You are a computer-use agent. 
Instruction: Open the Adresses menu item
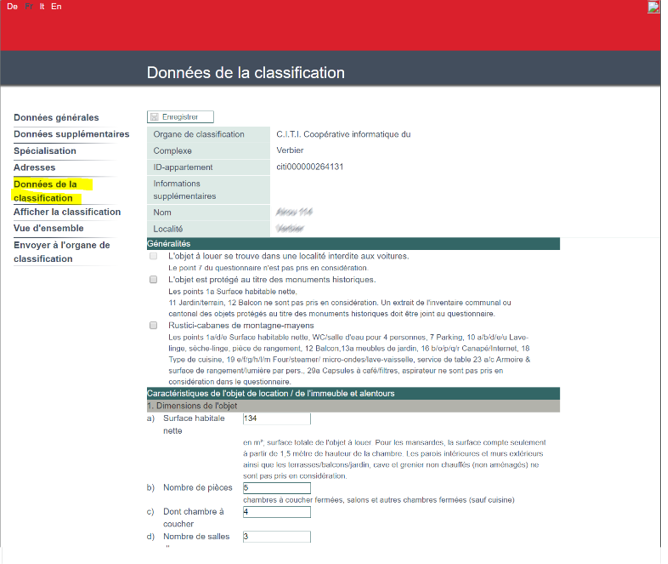point(35,167)
